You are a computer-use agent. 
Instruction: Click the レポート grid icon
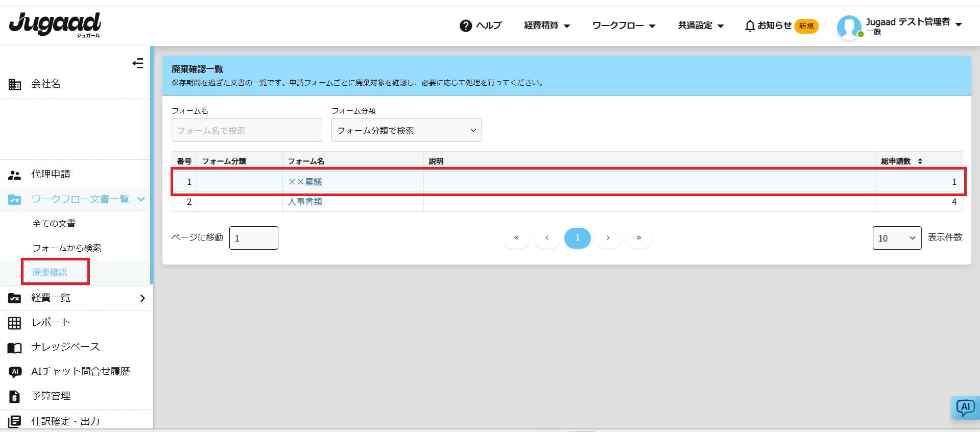pos(15,323)
